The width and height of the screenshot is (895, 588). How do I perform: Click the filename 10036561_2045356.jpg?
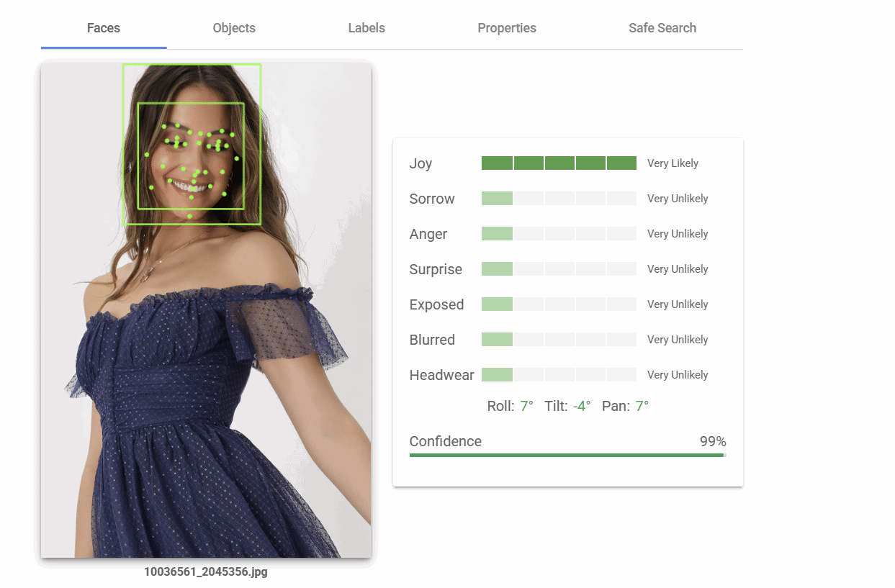[x=205, y=571]
